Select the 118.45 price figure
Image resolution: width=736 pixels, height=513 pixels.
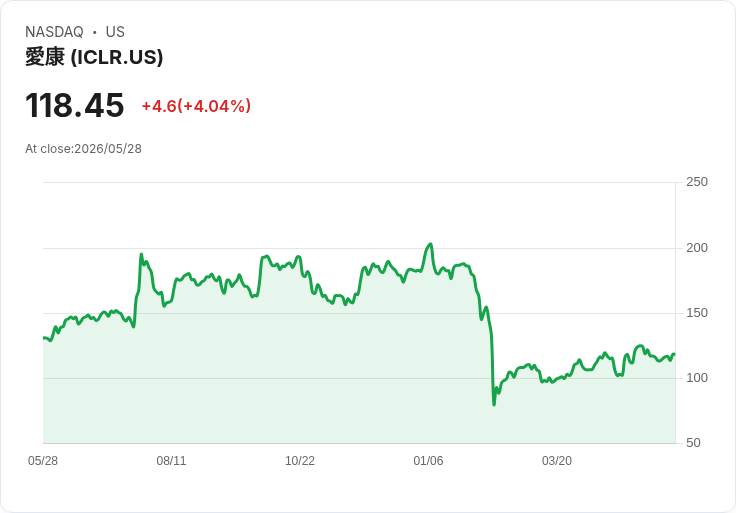75,105
